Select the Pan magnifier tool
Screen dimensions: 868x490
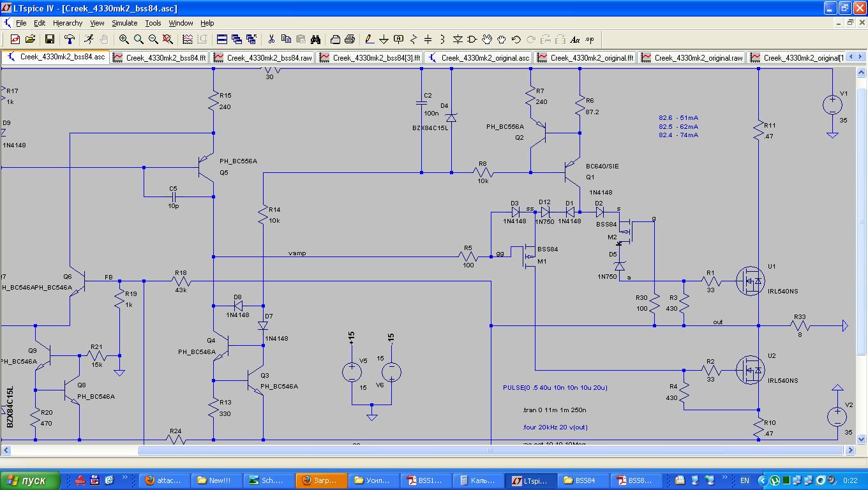click(x=138, y=40)
